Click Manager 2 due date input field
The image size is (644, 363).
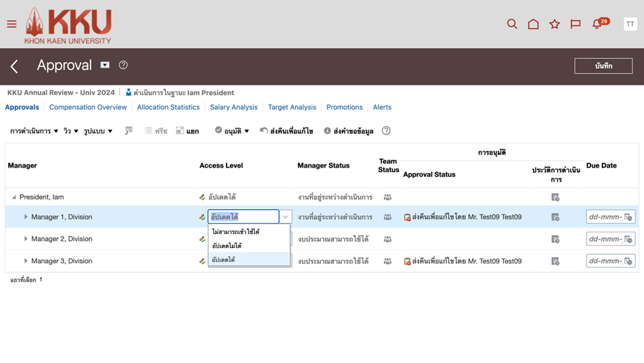(x=604, y=239)
